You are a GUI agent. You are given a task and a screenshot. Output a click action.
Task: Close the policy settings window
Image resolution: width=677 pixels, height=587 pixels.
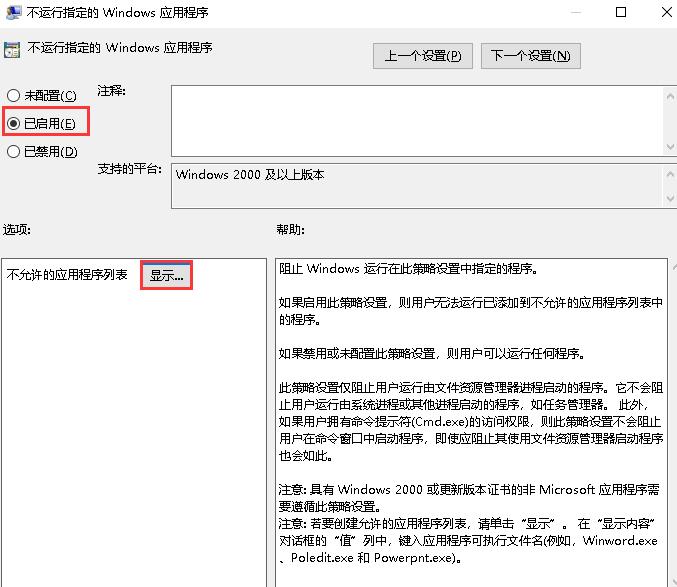click(x=667, y=12)
